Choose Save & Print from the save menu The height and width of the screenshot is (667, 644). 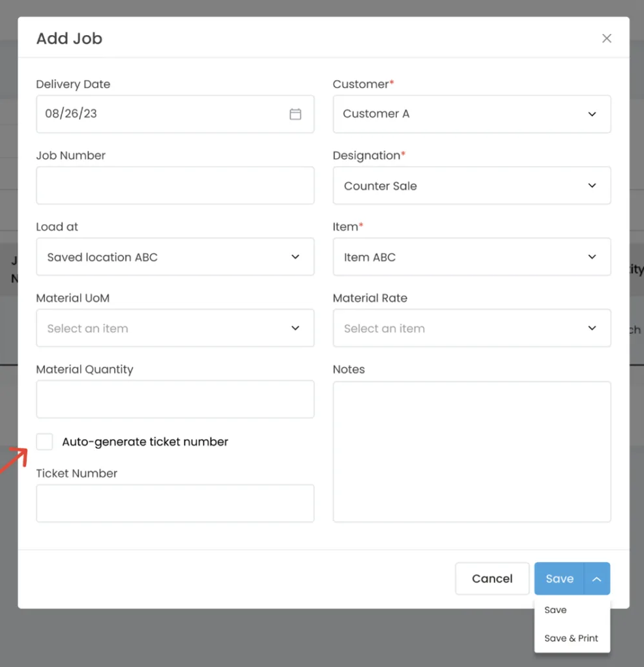tap(572, 638)
